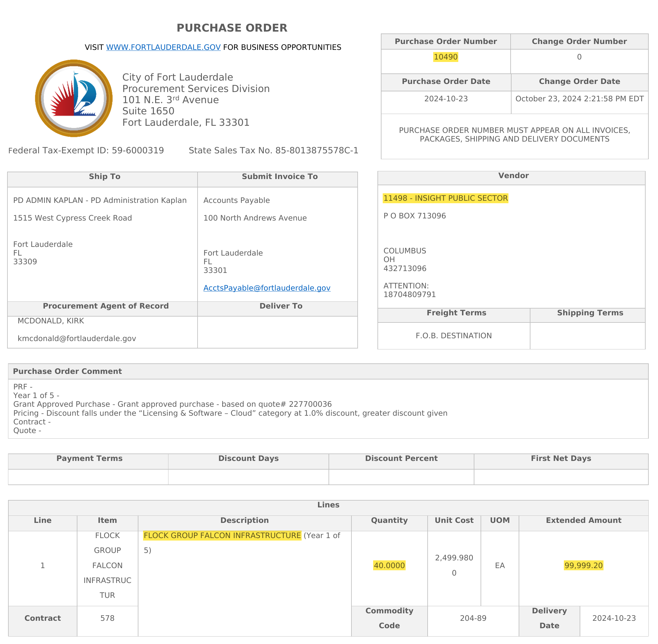Click the change order date October 23, 2024 2:21:58 PM EDT
This screenshot has height=644, width=658.
[579, 99]
